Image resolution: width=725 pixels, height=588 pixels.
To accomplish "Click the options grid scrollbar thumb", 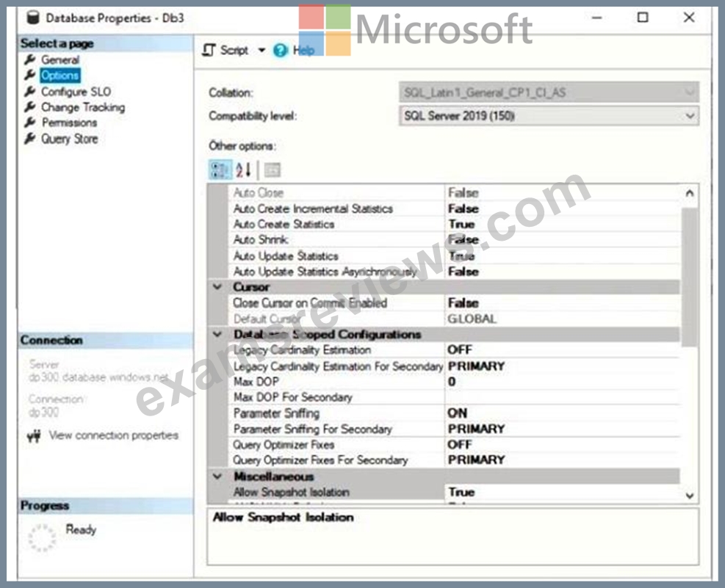I will click(690, 277).
